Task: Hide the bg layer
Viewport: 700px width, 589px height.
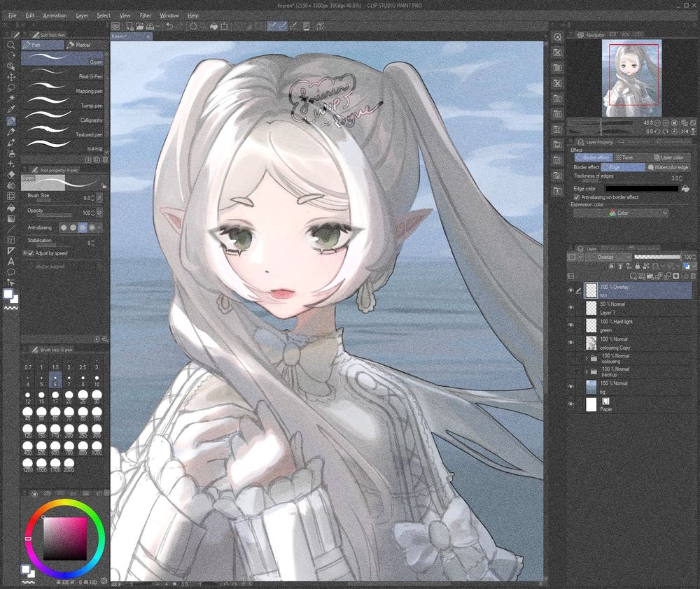Action: tap(570, 387)
